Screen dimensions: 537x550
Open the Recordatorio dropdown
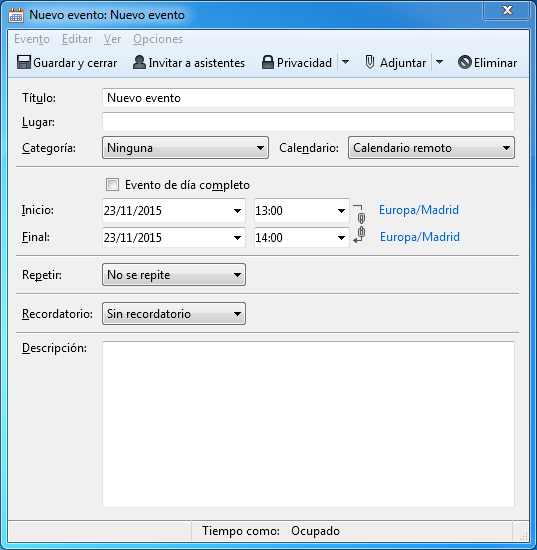pyautogui.click(x=174, y=314)
